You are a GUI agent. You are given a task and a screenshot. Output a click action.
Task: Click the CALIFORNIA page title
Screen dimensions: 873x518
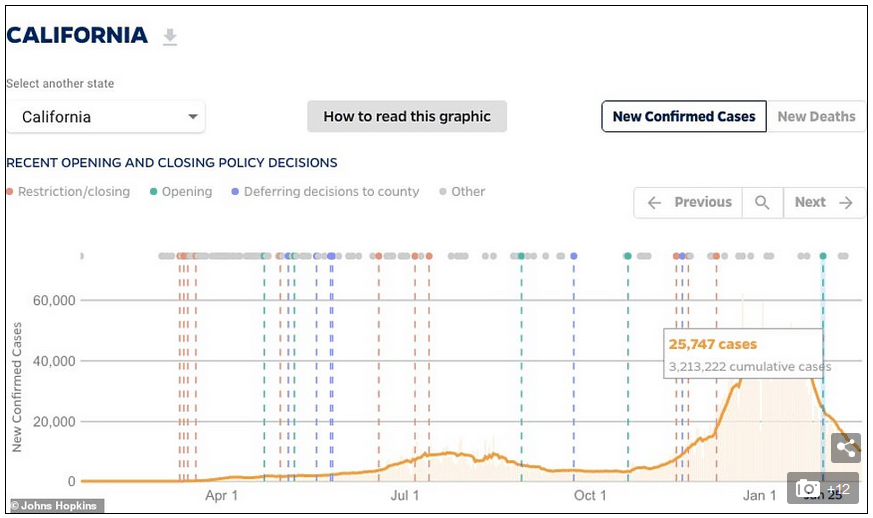[x=77, y=36]
